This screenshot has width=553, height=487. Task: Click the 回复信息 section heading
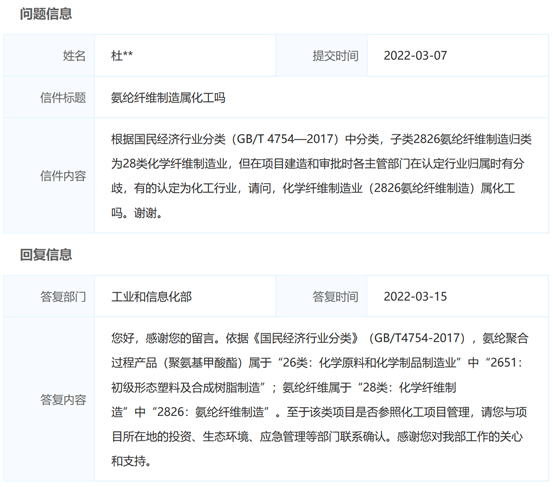pos(46,255)
